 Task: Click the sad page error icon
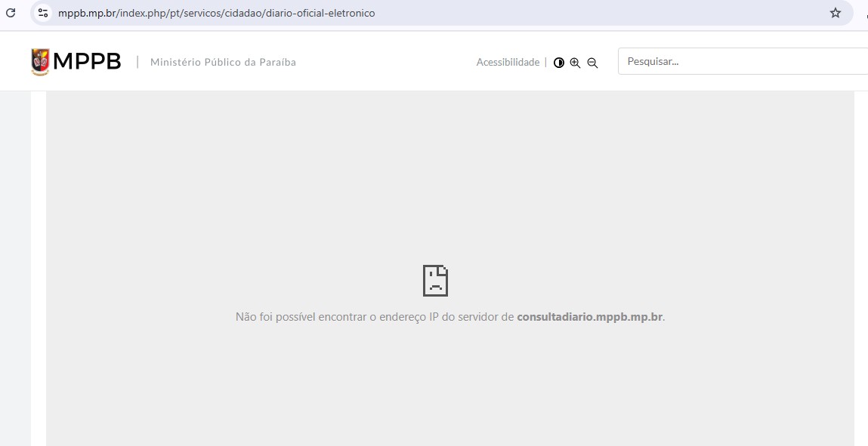[x=435, y=281]
